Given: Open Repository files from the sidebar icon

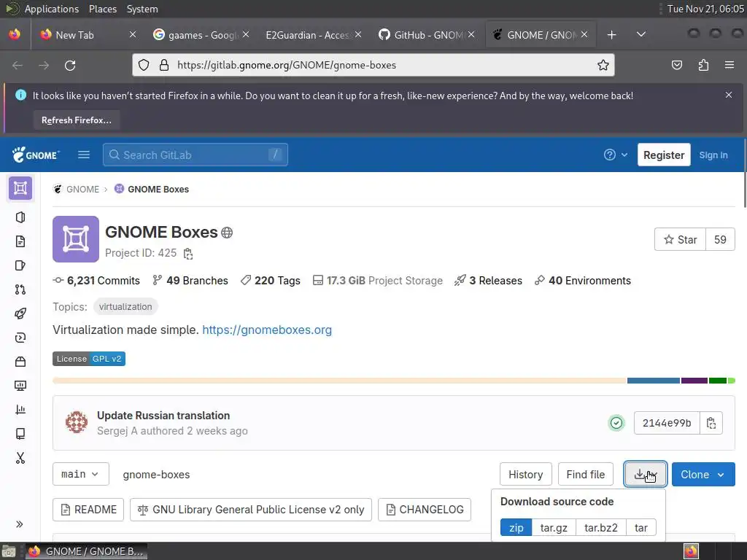Looking at the screenshot, I should coord(20,241).
